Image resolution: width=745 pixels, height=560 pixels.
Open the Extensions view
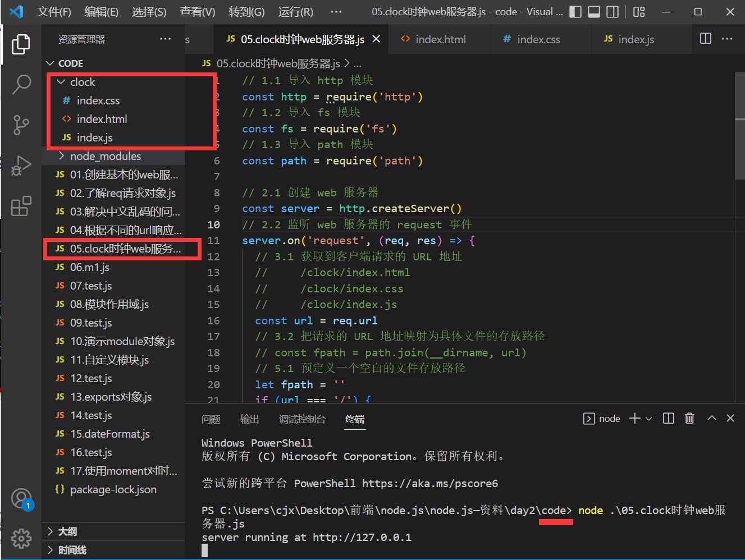point(21,206)
